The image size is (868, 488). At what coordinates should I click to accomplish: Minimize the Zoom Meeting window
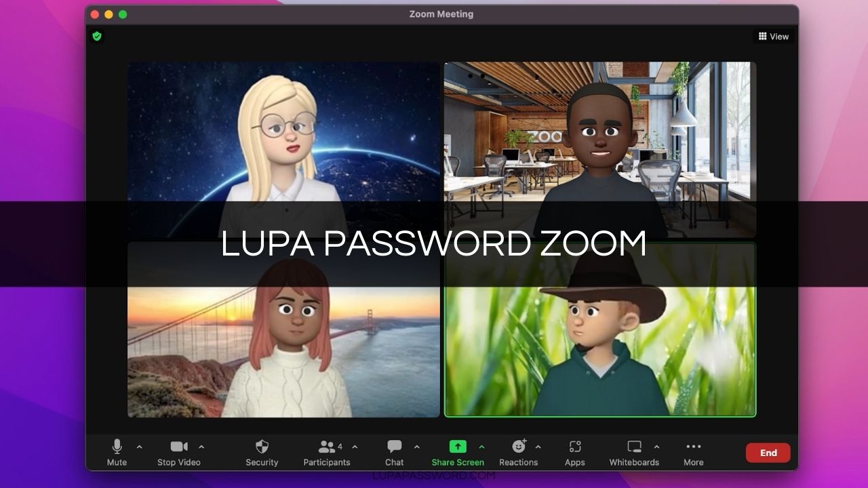coord(108,14)
